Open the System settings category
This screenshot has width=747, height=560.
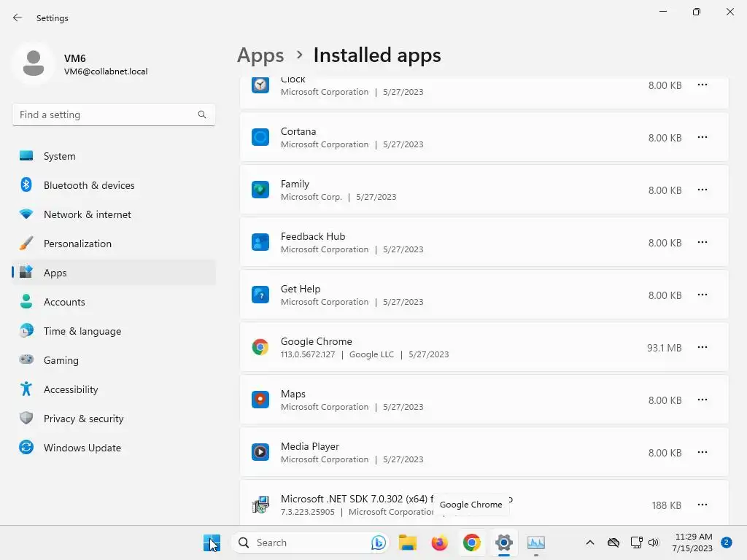coord(113,156)
